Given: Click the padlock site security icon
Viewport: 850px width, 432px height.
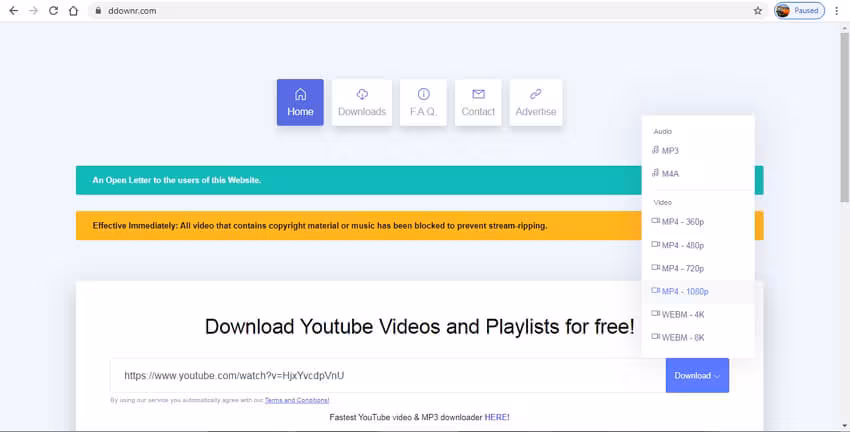Looking at the screenshot, I should (x=98, y=11).
